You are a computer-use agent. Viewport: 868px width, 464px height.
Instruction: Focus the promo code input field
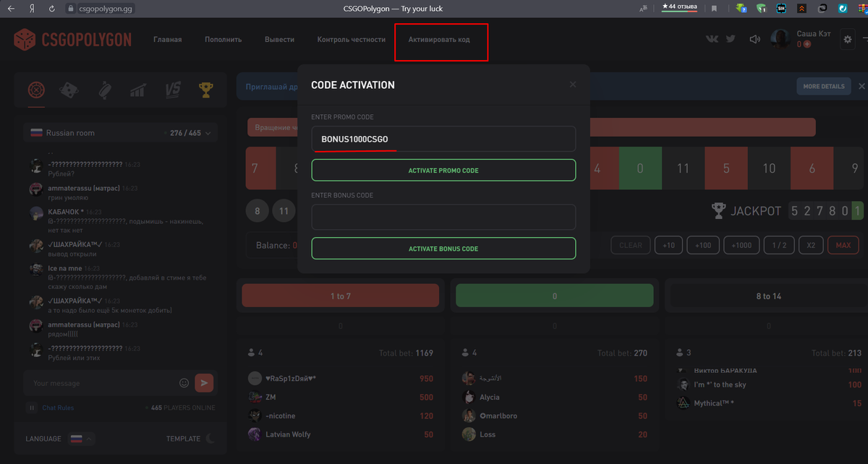[443, 139]
